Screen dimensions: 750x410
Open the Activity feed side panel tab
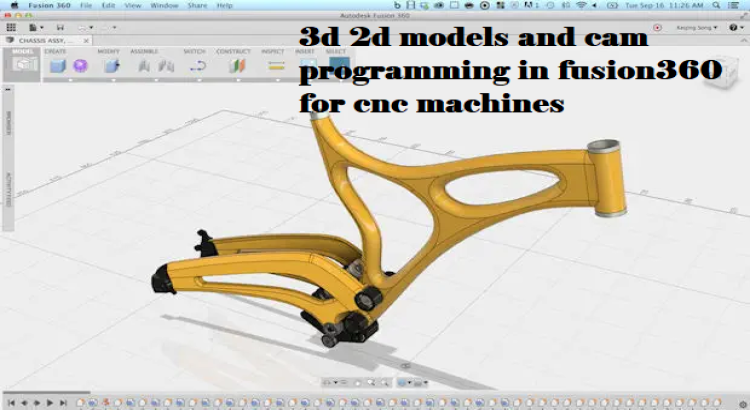pyautogui.click(x=8, y=190)
